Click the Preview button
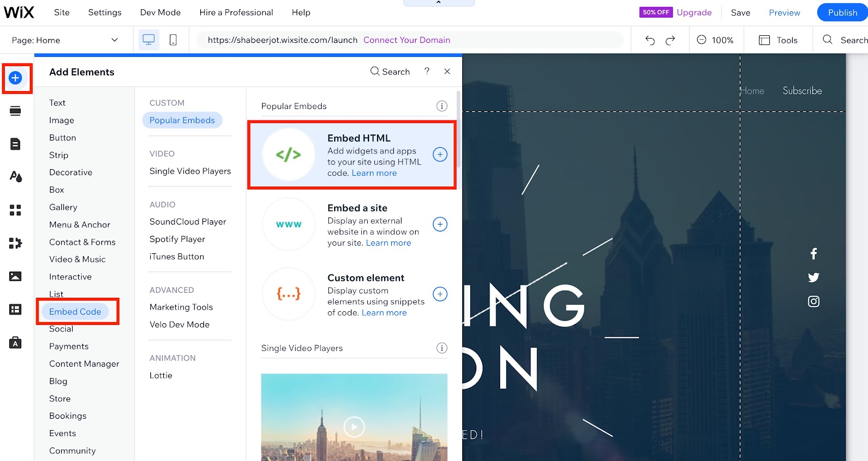This screenshot has width=868, height=461. (x=784, y=12)
